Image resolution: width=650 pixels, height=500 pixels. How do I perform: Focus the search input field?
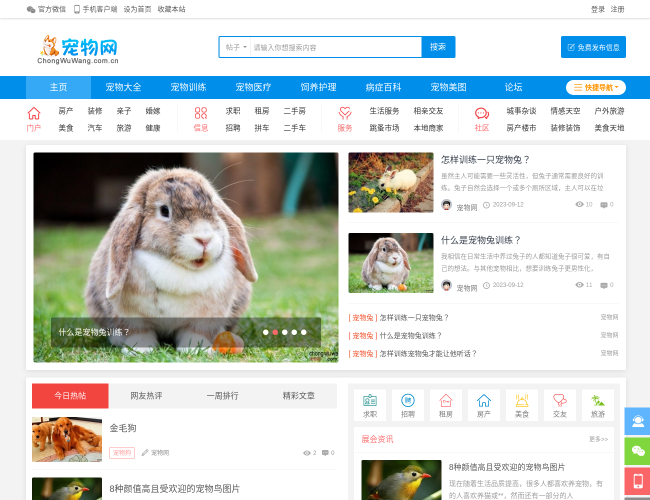(x=336, y=47)
